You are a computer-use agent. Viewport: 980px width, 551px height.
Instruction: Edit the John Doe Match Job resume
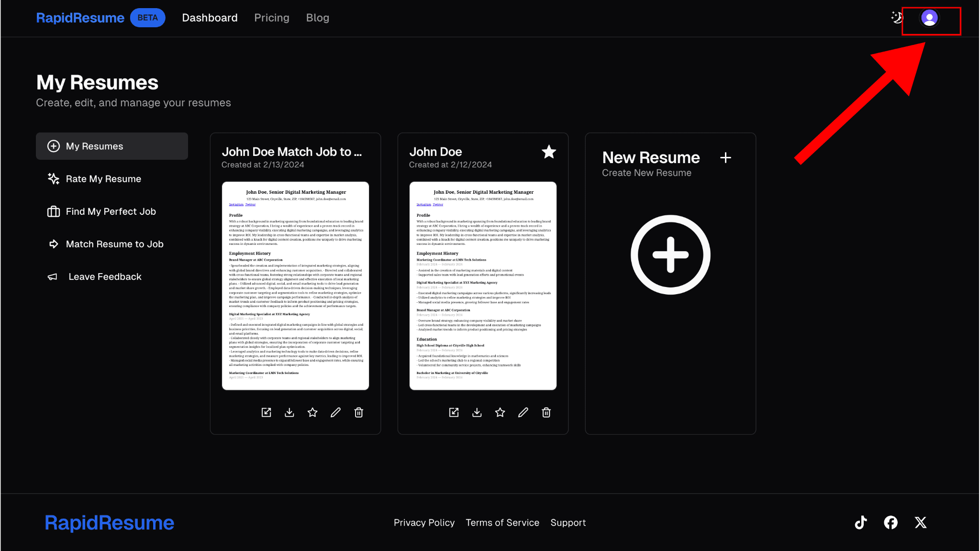[x=335, y=412]
